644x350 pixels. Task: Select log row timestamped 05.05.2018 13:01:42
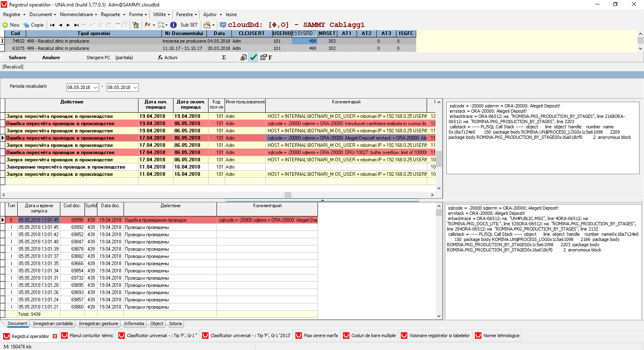(162, 235)
